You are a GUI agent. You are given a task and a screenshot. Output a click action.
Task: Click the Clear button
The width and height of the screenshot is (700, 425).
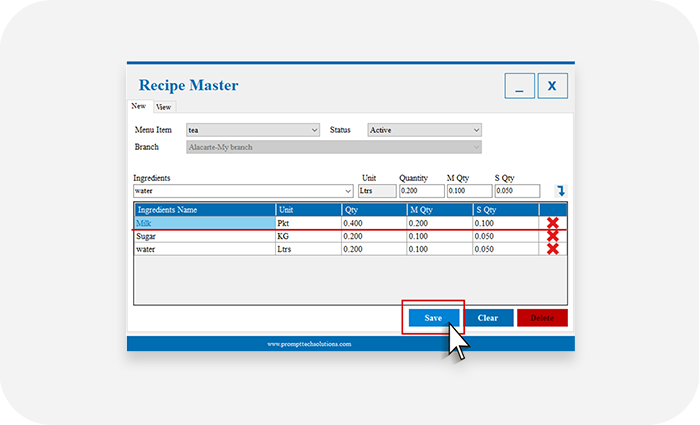489,318
